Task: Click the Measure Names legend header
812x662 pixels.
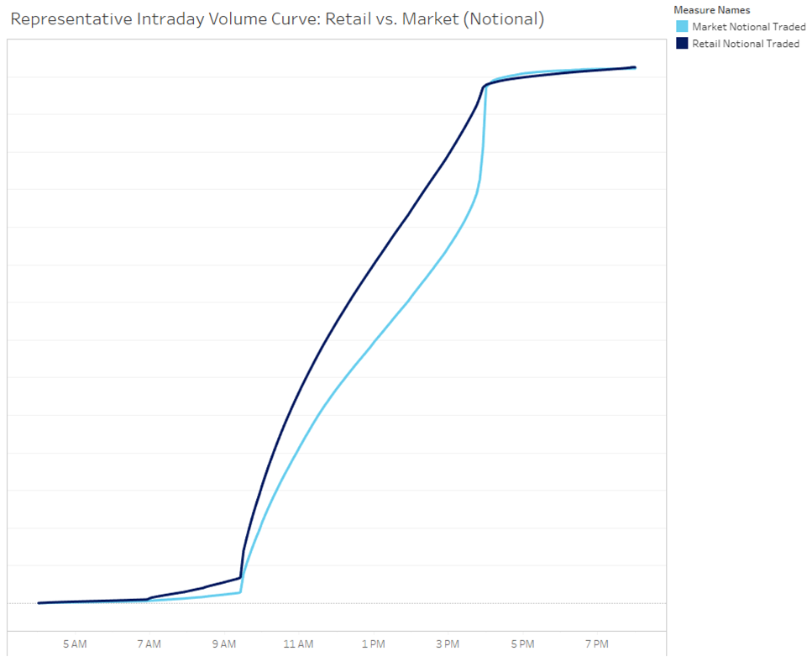Action: click(x=711, y=10)
